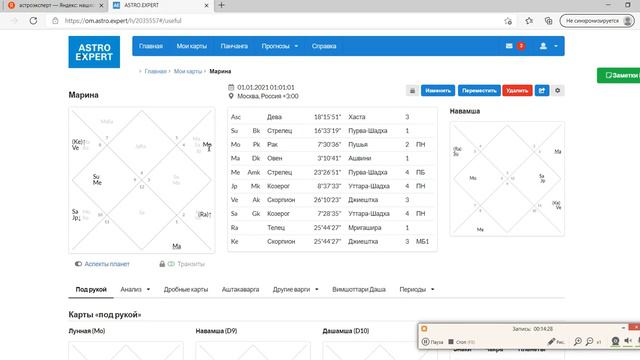Open browser collections icon
Viewport: 640px width, 360px height.
549,21
